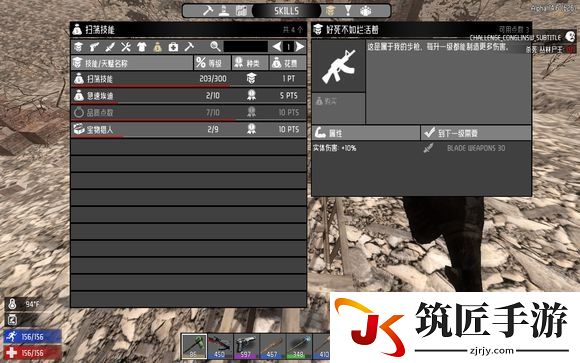Image resolution: width=580 pixels, height=363 pixels.
Task: Go to previous page with left arrow
Action: (x=276, y=47)
